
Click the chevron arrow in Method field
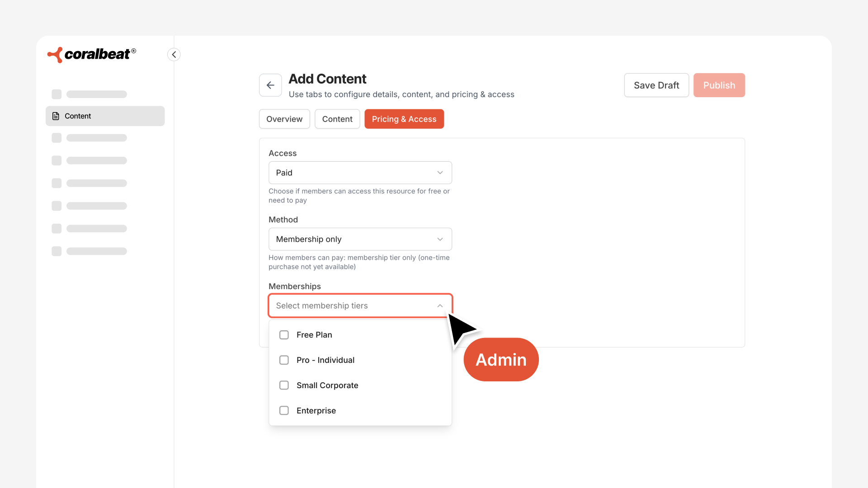pyautogui.click(x=440, y=239)
